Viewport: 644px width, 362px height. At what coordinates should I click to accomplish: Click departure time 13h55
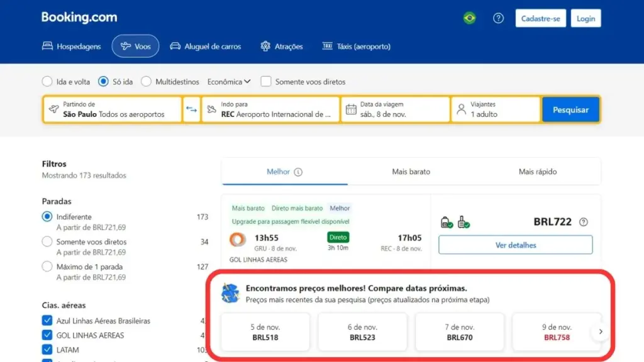click(267, 238)
